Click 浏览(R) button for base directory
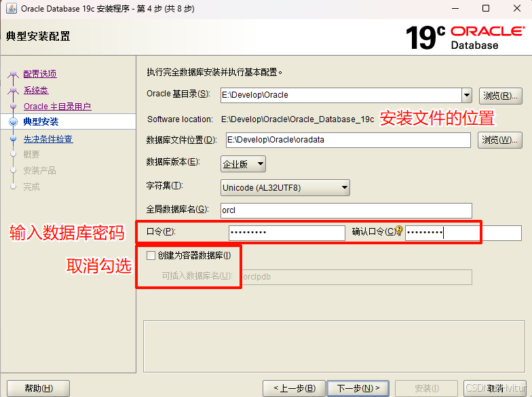532x397 pixels. pyautogui.click(x=501, y=96)
